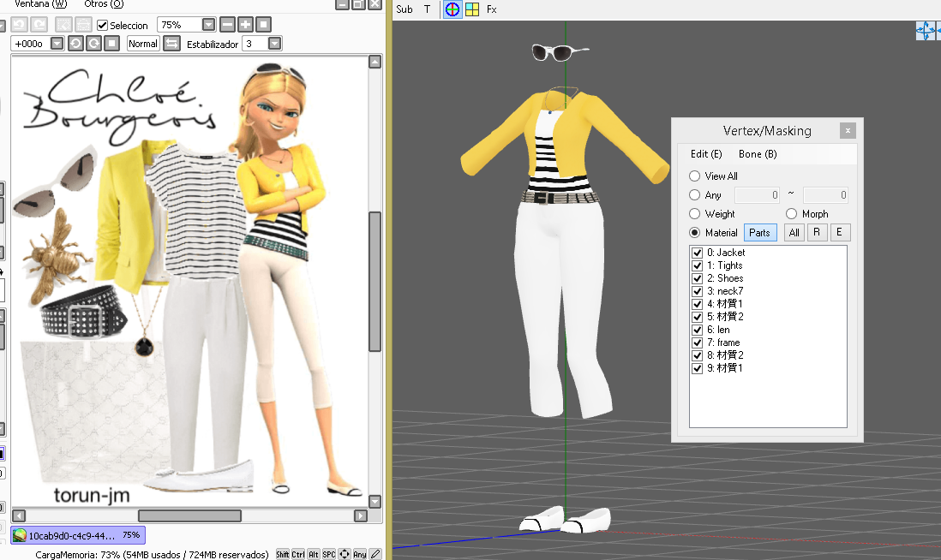
Task: Click the second Any range input field
Action: pos(826,195)
